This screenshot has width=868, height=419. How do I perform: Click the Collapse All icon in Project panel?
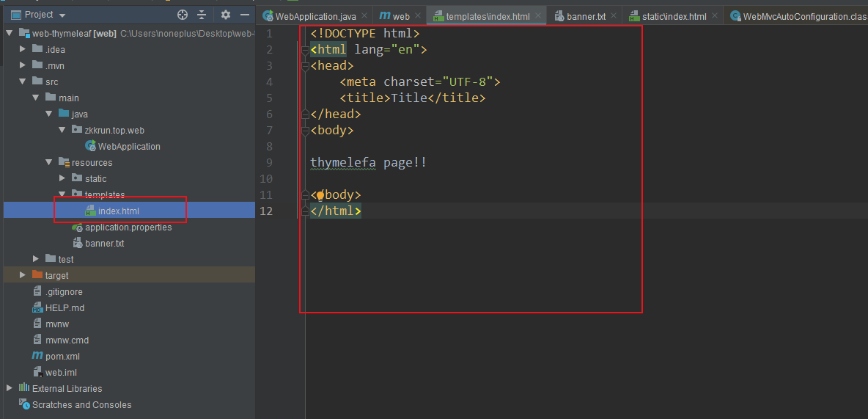click(202, 15)
